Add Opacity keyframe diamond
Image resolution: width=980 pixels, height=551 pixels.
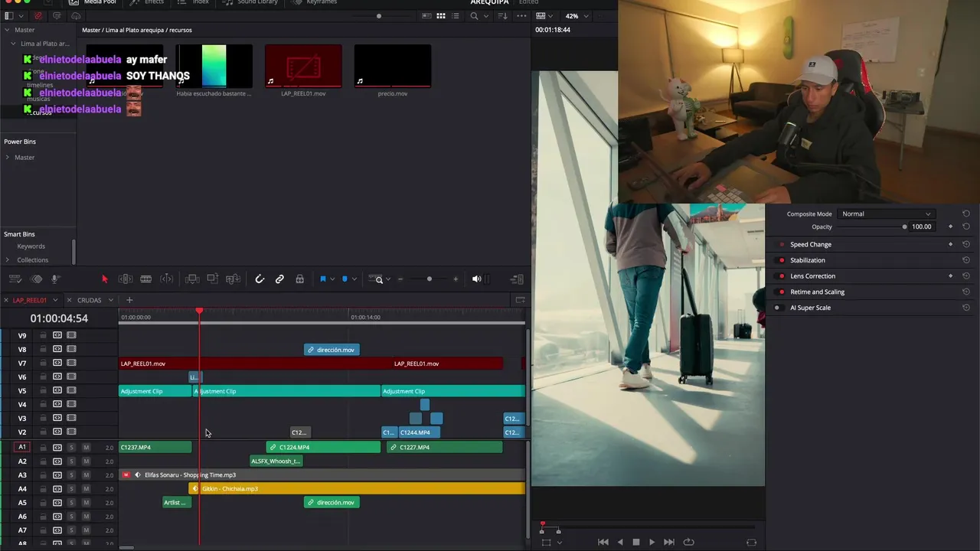(951, 227)
